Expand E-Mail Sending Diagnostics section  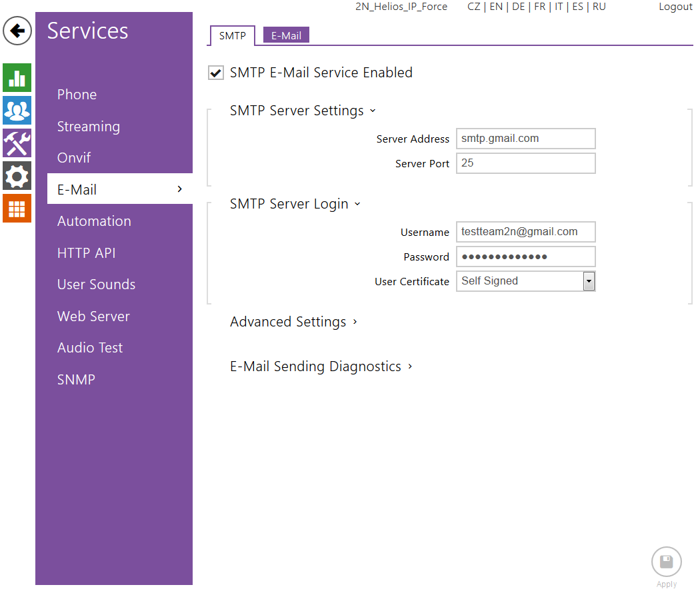click(321, 366)
